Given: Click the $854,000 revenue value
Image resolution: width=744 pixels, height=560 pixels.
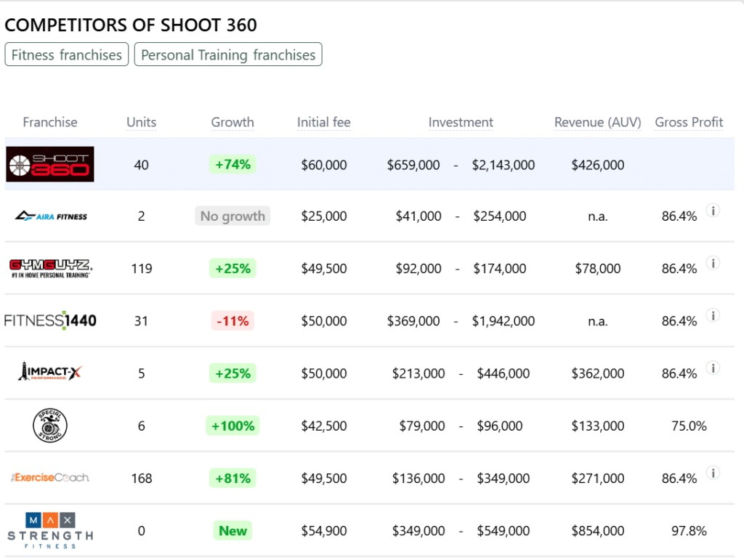Looking at the screenshot, I should (598, 531).
